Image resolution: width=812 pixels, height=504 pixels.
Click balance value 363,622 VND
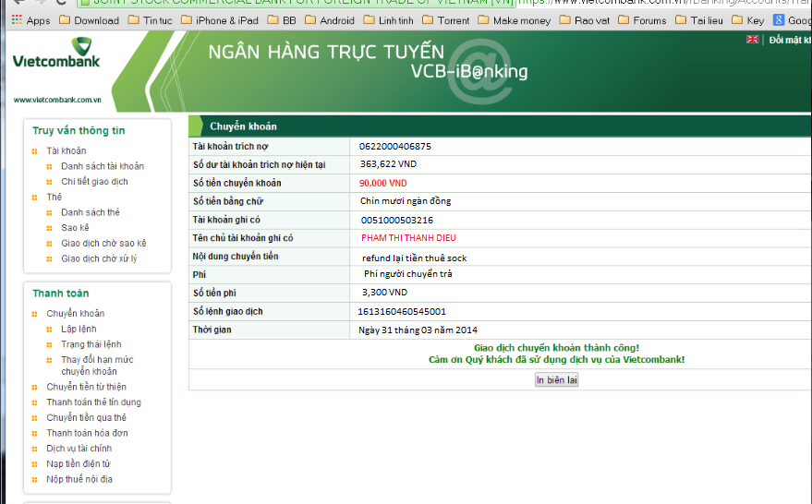(x=388, y=164)
